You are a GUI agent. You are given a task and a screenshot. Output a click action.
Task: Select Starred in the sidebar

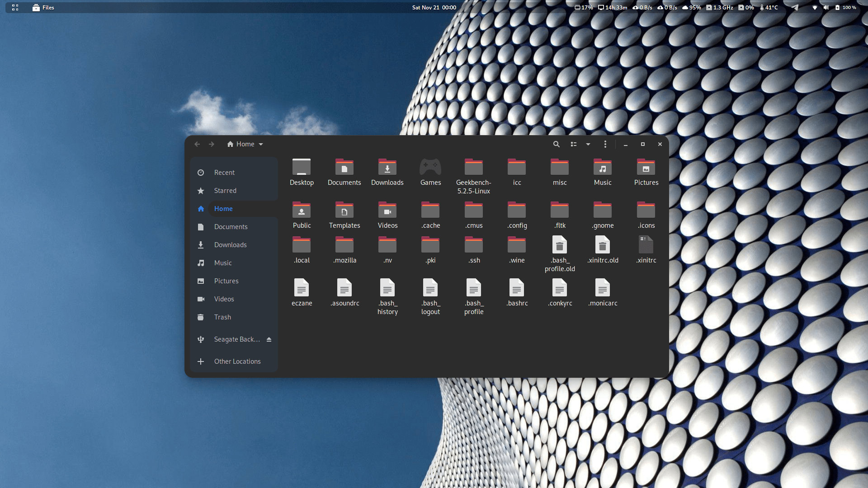point(225,191)
